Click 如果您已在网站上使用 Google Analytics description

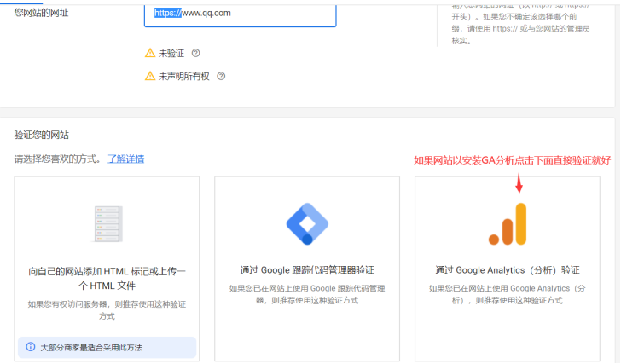pos(508,294)
